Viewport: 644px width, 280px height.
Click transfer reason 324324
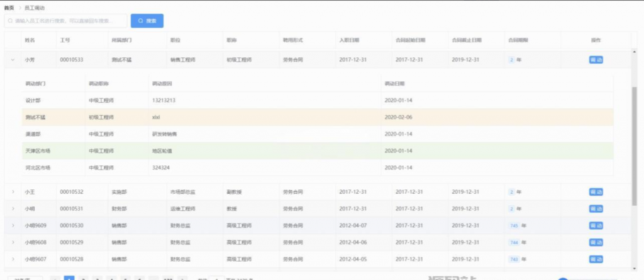161,168
